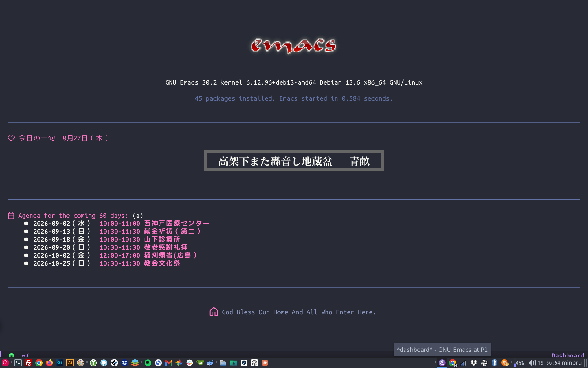This screenshot has width=588, height=368.
Task: Click the GNU Emacs 30.2 version line
Action: click(x=294, y=82)
